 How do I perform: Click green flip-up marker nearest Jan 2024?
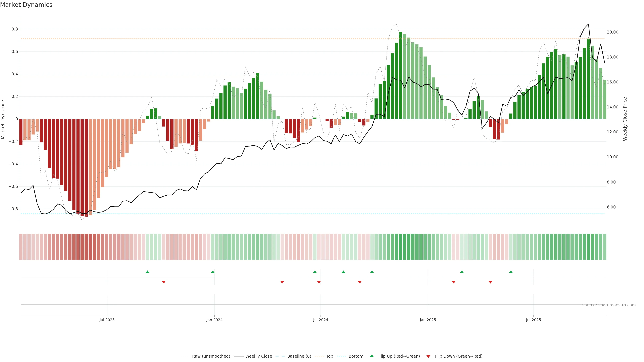click(213, 272)
